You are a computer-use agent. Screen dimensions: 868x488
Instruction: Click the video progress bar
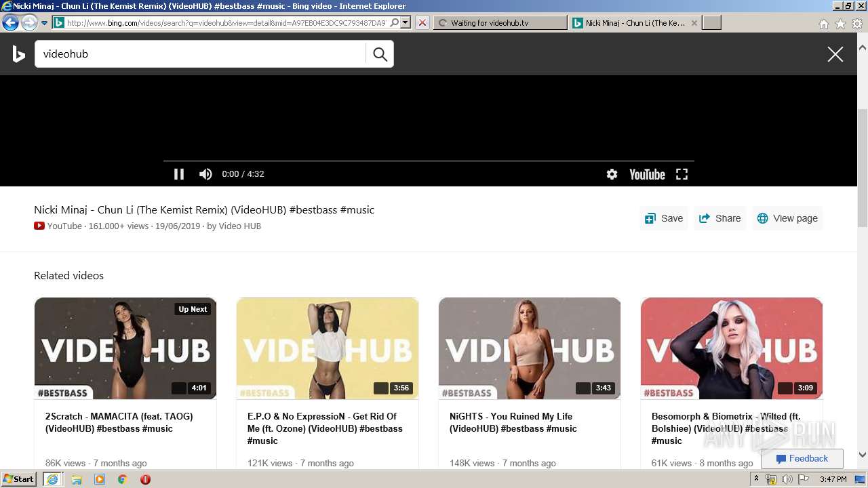tap(429, 161)
